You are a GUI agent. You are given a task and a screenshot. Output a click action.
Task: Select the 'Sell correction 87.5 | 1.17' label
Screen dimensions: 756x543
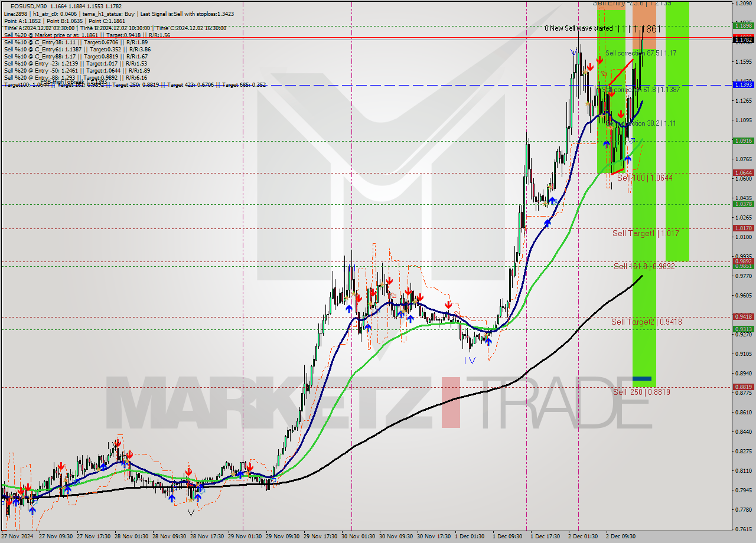641,53
